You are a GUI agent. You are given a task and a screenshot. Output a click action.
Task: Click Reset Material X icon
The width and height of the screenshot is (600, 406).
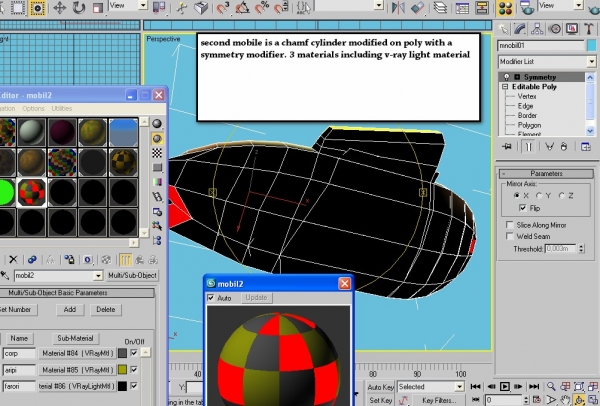13,260
